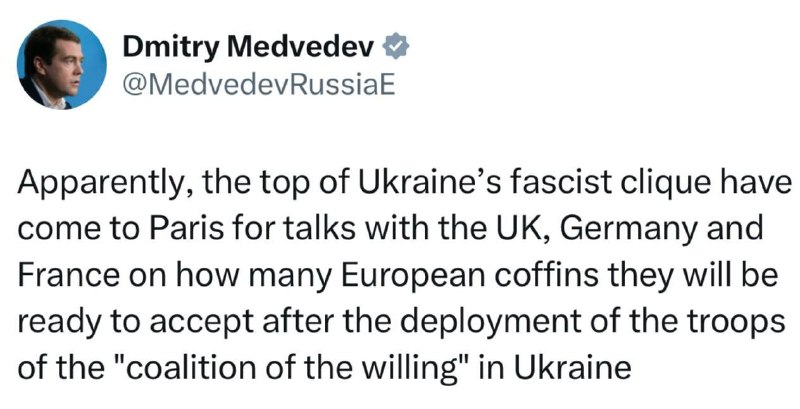This screenshot has width=800, height=409.
Task: Click the word "France" starting third line
Action: pyautogui.click(x=68, y=275)
